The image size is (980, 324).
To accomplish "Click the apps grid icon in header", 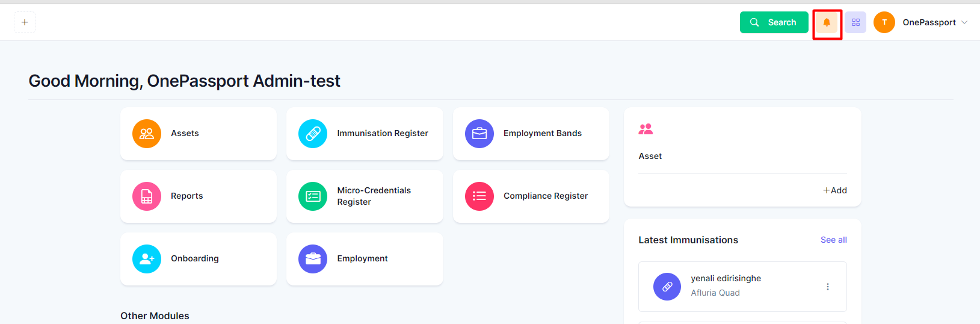I will pyautogui.click(x=855, y=22).
